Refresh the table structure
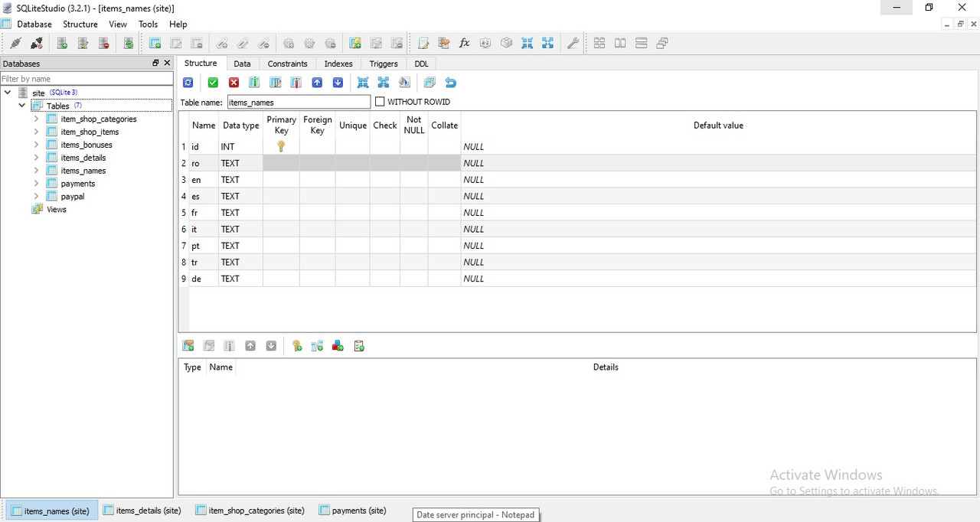 coord(188,83)
